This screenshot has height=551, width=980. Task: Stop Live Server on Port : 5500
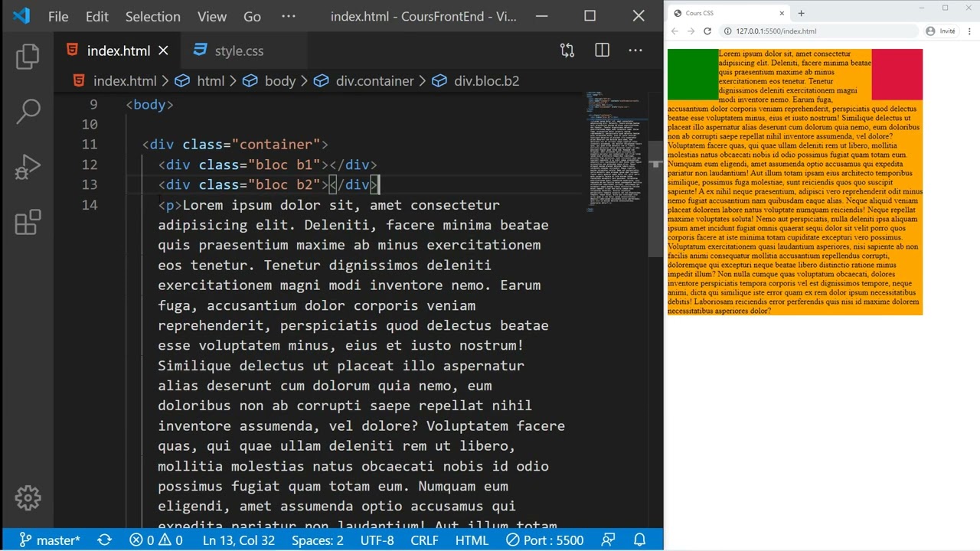[x=544, y=540]
